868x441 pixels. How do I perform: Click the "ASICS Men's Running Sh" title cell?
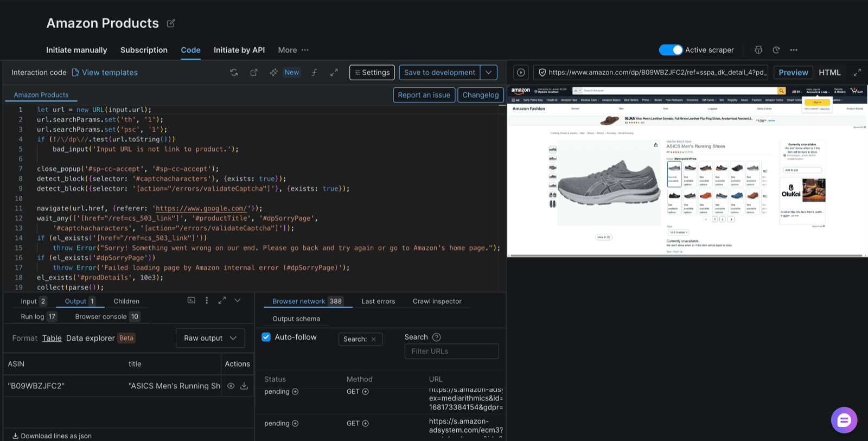174,386
